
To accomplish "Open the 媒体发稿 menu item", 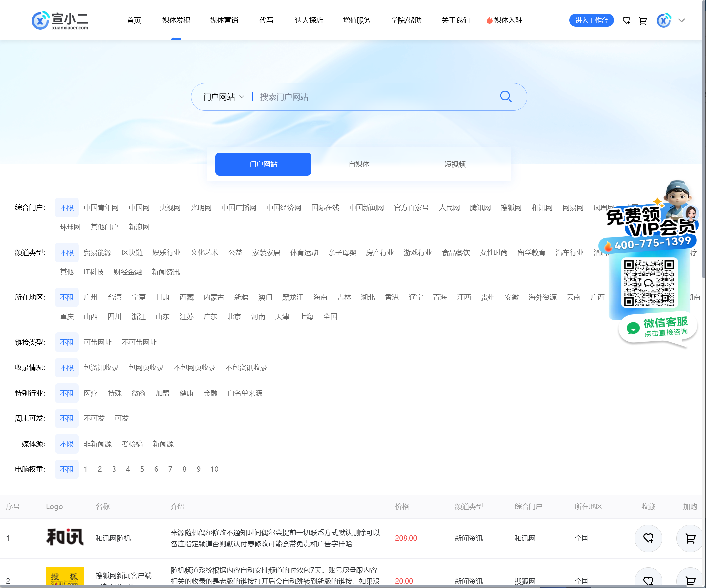I will coord(176,21).
